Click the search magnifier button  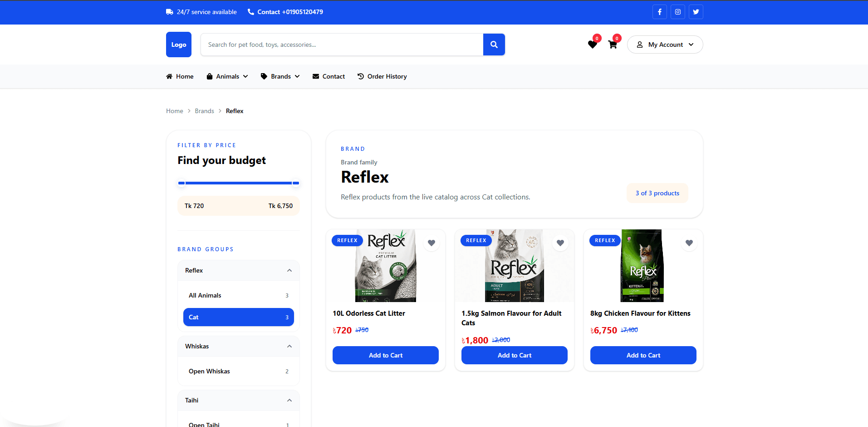coord(494,45)
